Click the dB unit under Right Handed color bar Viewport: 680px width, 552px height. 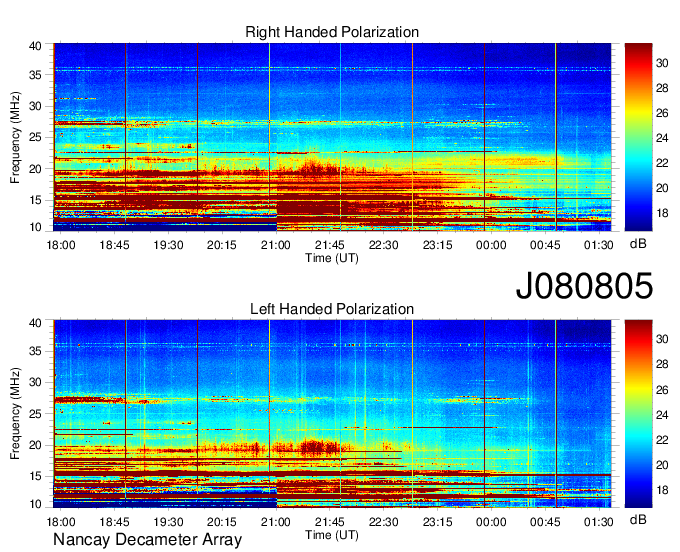click(638, 244)
